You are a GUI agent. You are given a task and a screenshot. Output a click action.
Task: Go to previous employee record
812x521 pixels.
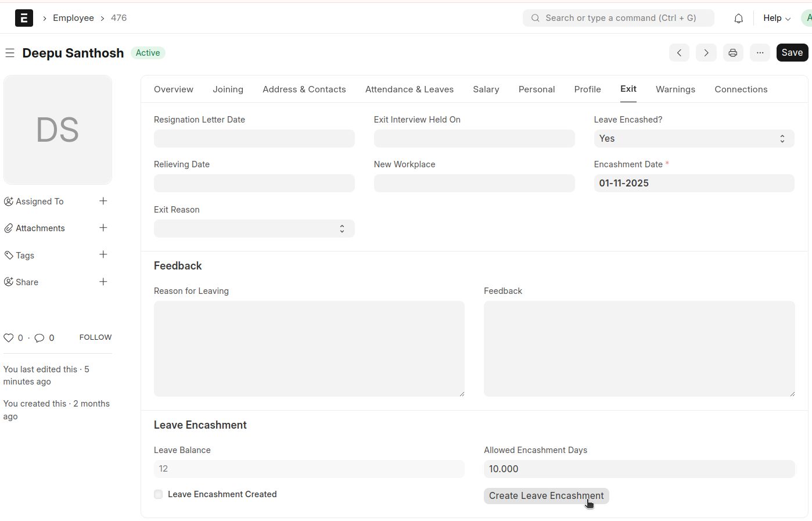(x=679, y=53)
